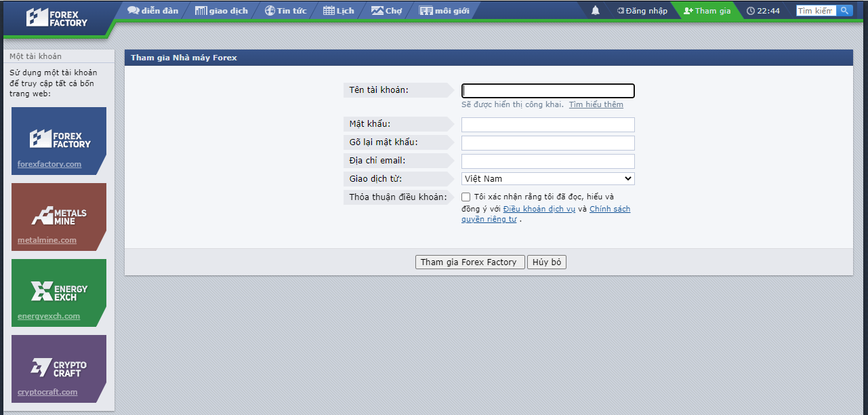
Task: Open the Chính sách quyền riêng tư link
Action: pos(546,214)
